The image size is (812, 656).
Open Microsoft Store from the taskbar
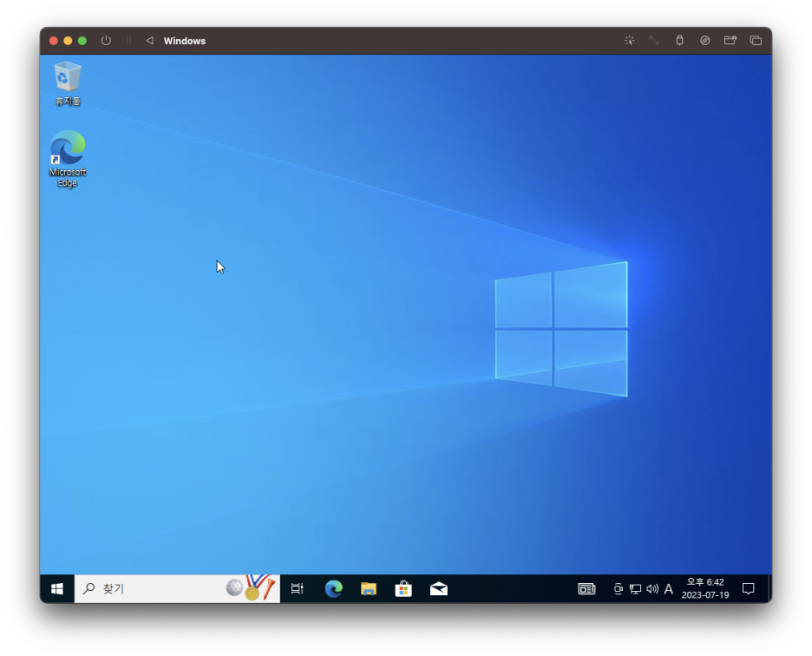click(403, 588)
